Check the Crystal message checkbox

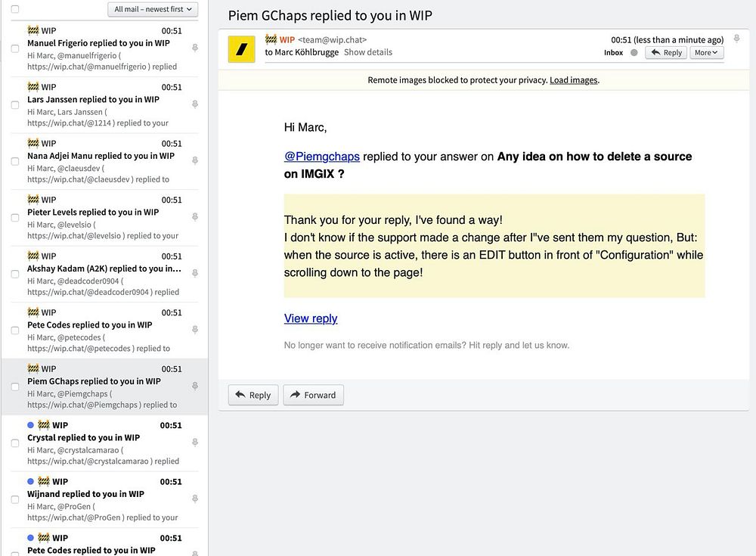point(15,443)
